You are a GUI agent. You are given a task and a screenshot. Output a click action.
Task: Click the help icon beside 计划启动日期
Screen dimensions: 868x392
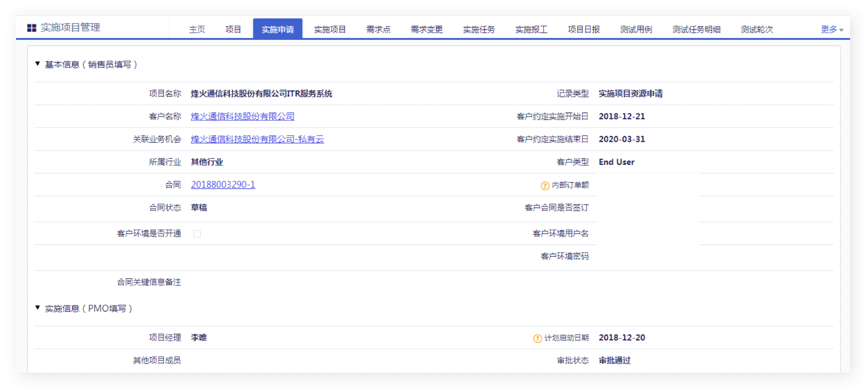[x=538, y=339]
